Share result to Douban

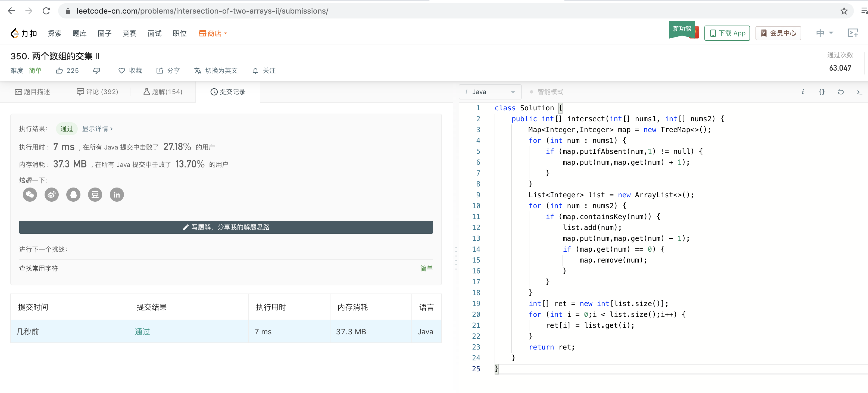click(95, 195)
